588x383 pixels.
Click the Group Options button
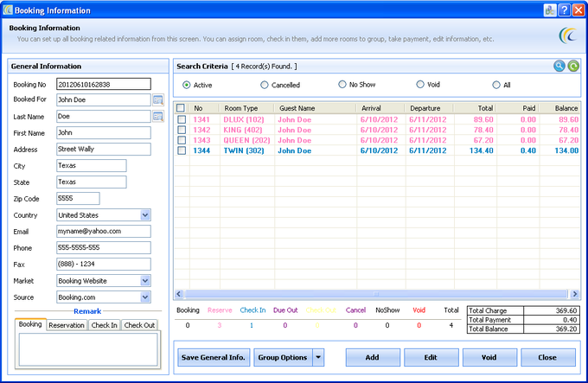(x=283, y=358)
